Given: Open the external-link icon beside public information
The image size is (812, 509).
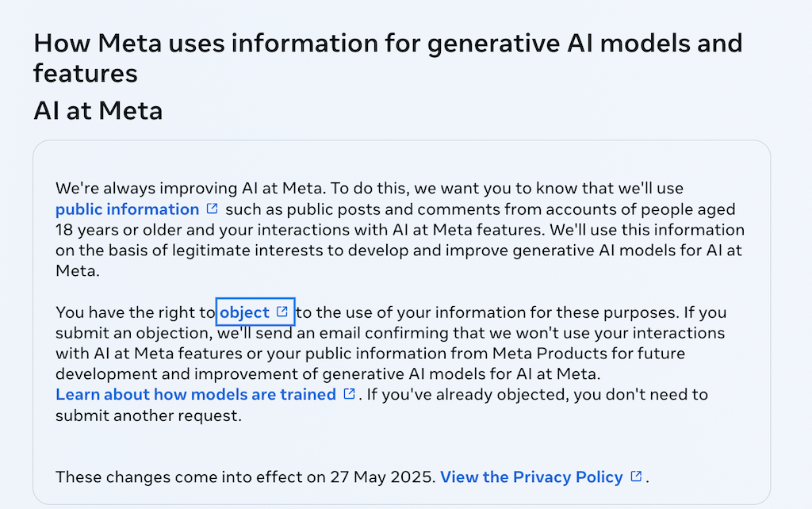Looking at the screenshot, I should tap(212, 209).
